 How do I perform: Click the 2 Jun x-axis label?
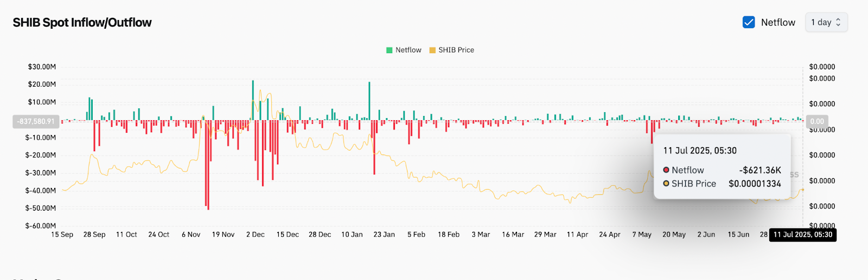coord(706,235)
